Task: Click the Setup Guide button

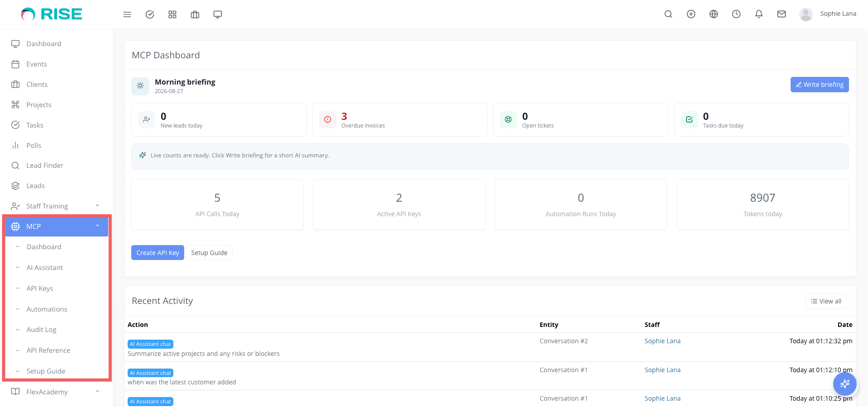Action: coord(209,253)
